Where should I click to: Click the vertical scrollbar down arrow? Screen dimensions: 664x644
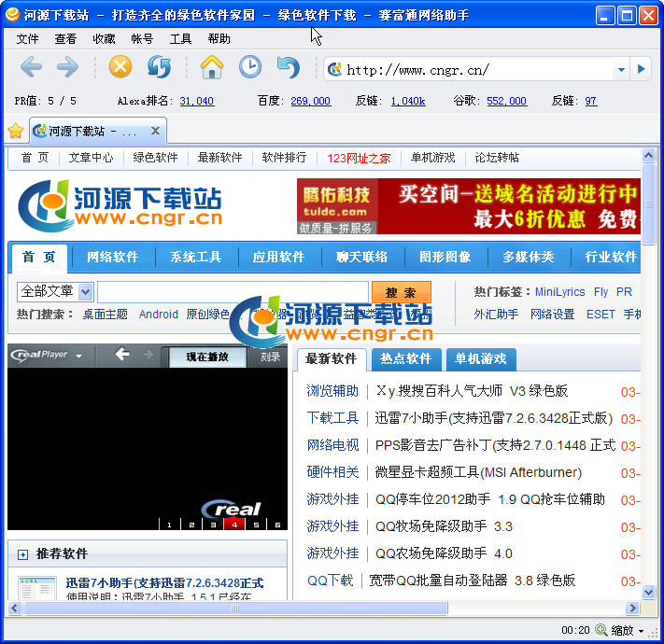pos(648,592)
